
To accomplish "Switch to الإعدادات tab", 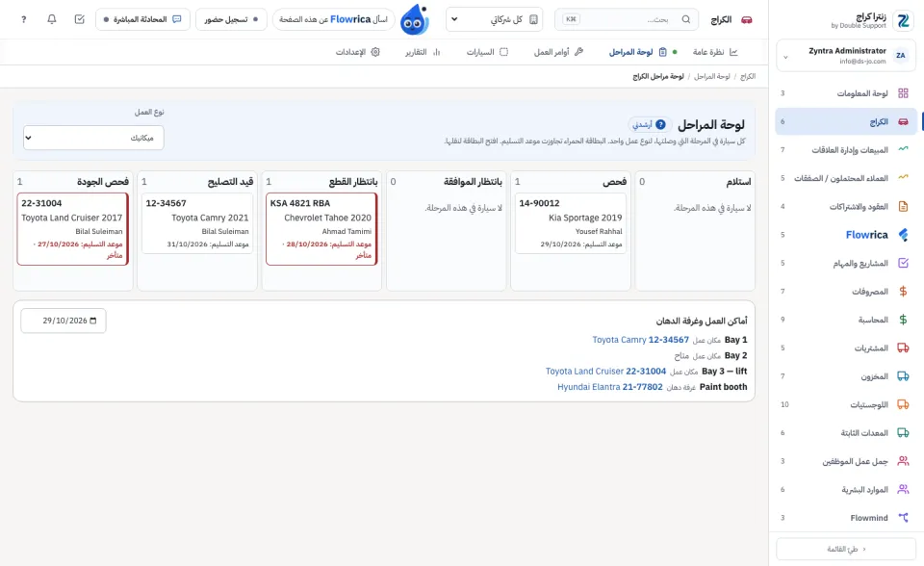I will pyautogui.click(x=358, y=52).
